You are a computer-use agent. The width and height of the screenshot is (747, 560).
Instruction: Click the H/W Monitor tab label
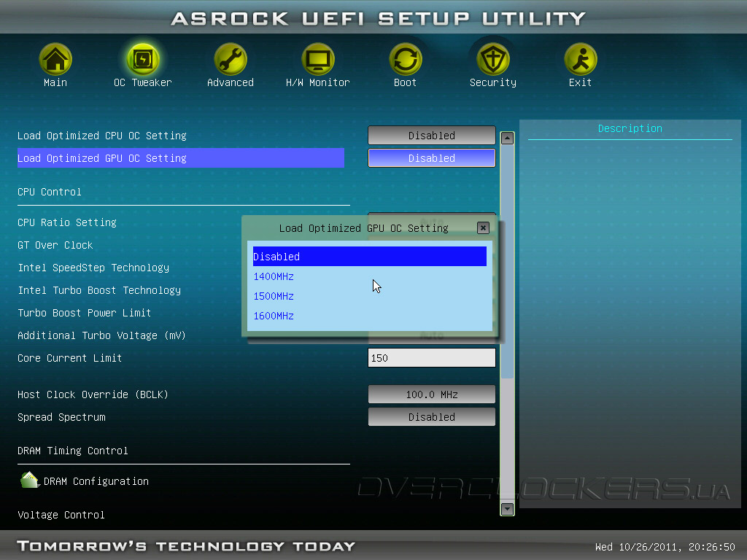tap(318, 82)
